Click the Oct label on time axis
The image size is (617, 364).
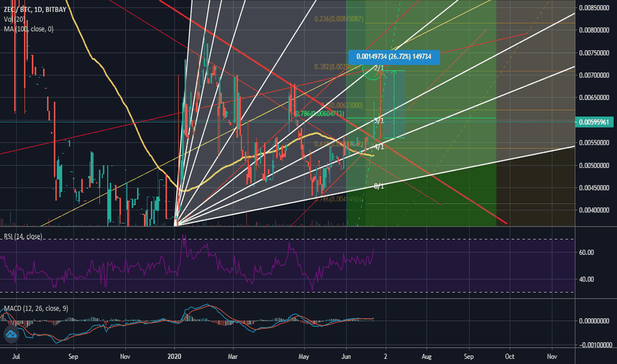coord(510,357)
